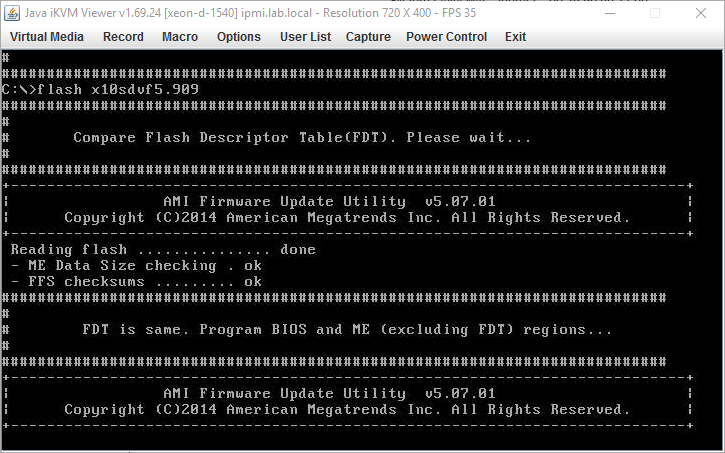Minimize the iKVM Viewer window
This screenshot has height=453, width=725.
point(610,13)
